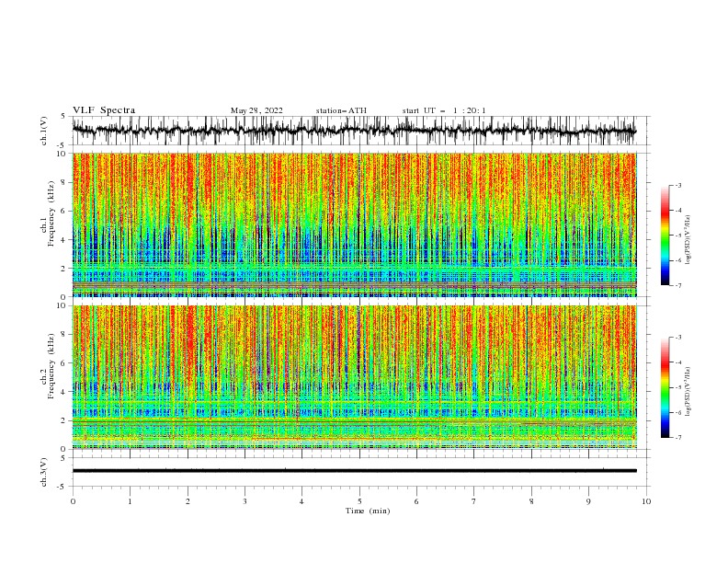This screenshot has height=563, width=728.
Task: Click the "ch.1(V)" waveform axis label
Action: click(x=44, y=131)
